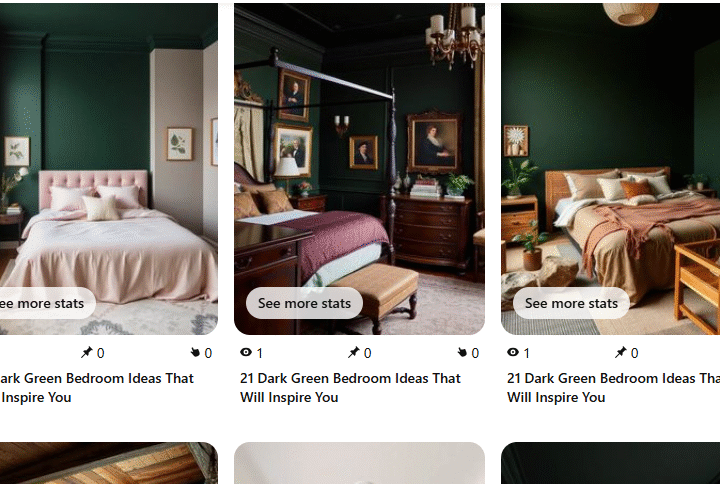Click saves pushpin icon under left pin

[86, 352]
